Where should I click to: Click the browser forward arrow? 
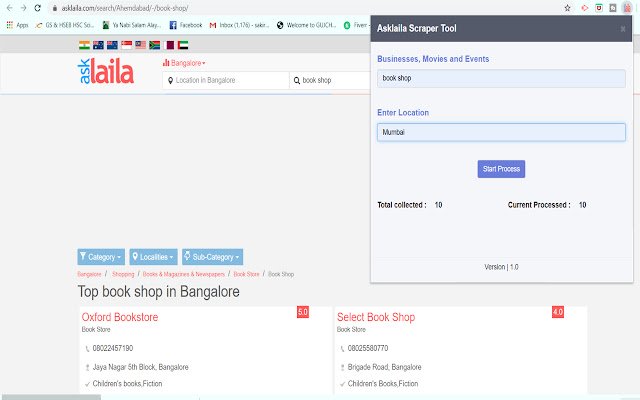tap(23, 8)
